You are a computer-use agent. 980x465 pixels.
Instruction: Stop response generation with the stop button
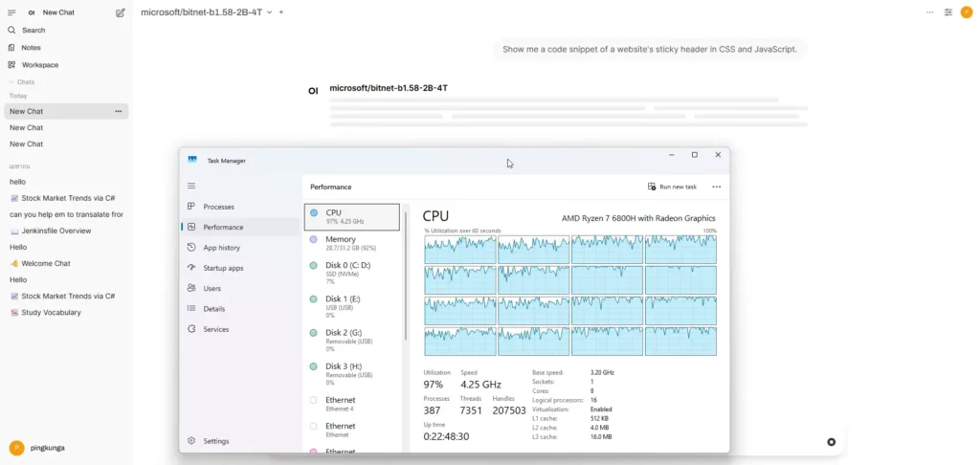click(832, 442)
